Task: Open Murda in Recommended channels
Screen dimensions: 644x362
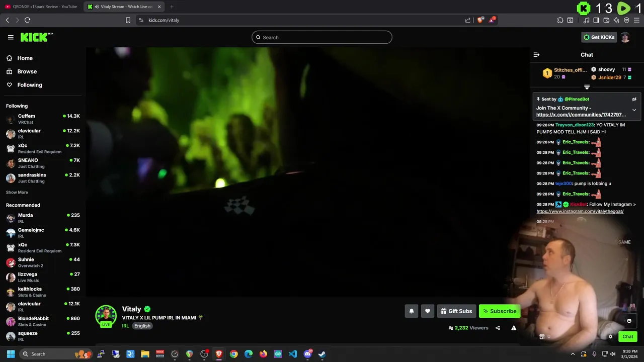Action: point(43,218)
